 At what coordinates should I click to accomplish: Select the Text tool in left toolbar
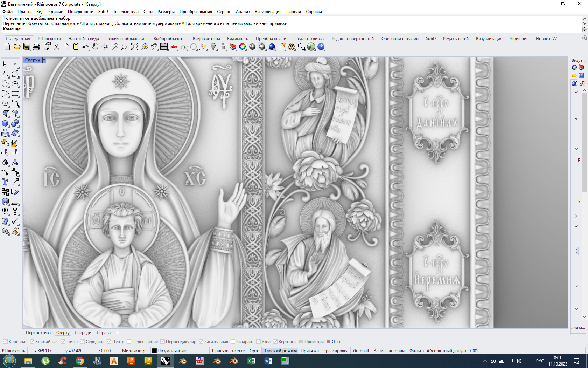tap(5, 182)
